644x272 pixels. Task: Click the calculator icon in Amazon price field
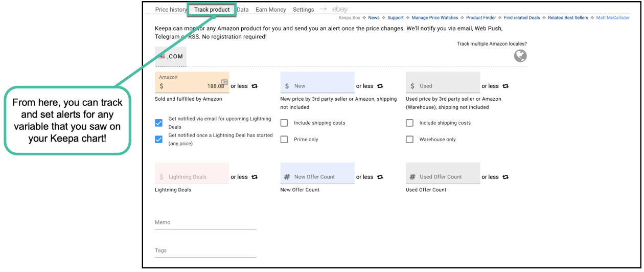pos(224,82)
